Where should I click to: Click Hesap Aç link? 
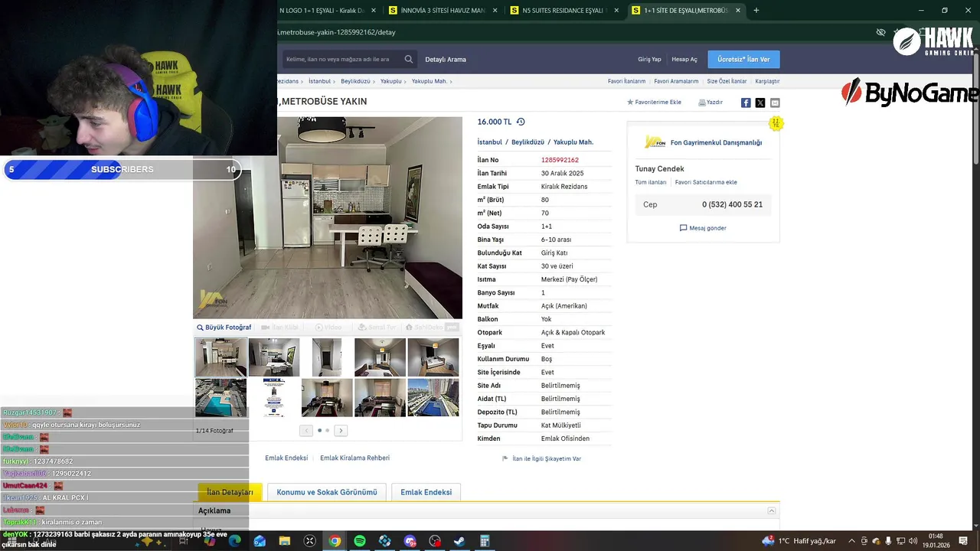[x=684, y=59]
